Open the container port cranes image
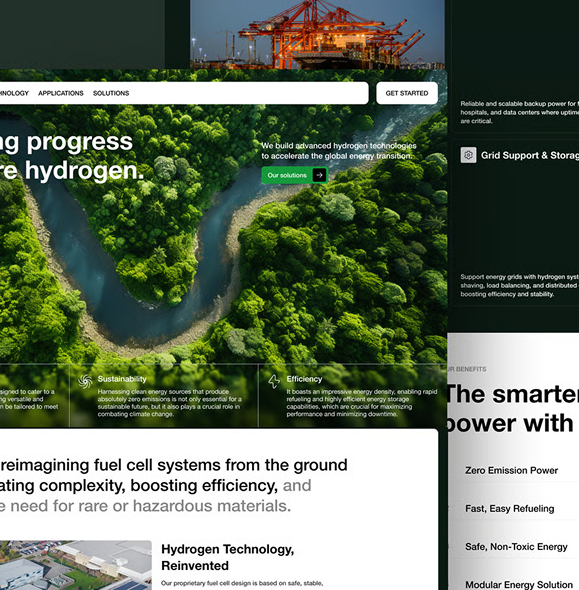The height and width of the screenshot is (590, 579). (x=317, y=34)
